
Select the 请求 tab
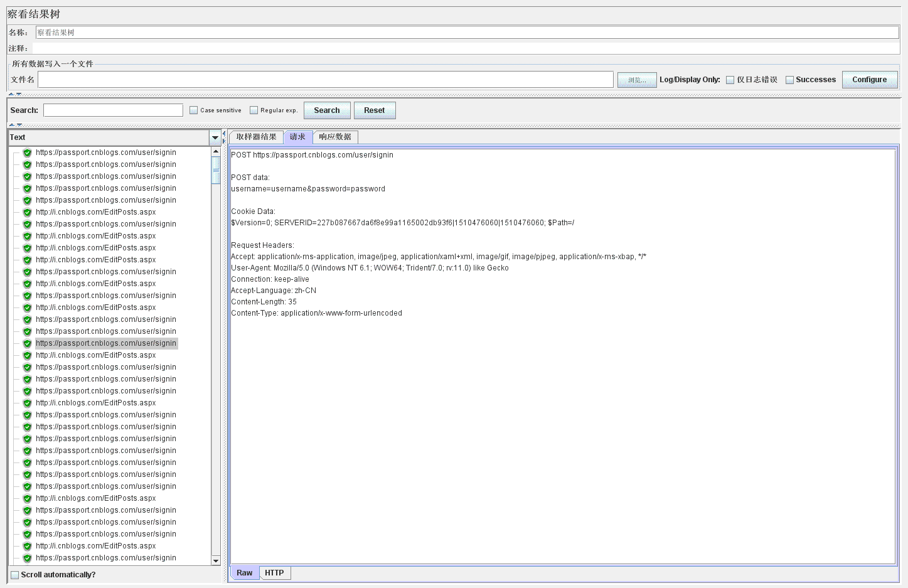coord(298,137)
